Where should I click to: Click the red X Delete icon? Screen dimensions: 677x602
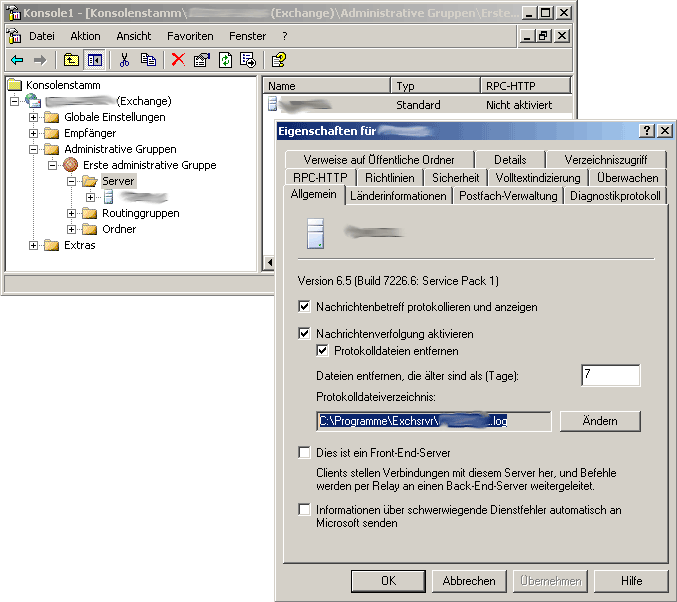point(178,60)
